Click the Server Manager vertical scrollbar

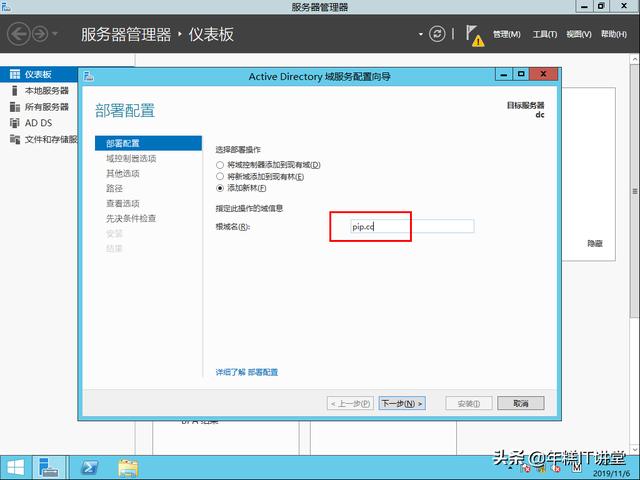coord(634,192)
